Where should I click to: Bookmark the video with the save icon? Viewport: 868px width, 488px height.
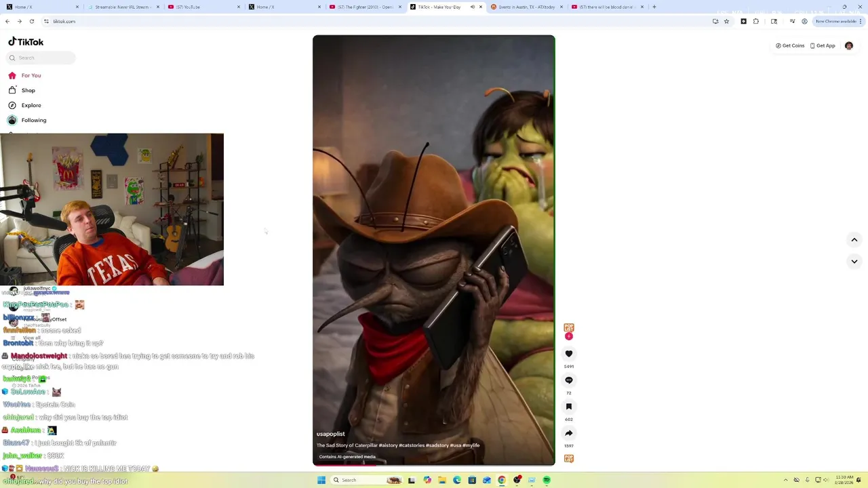(x=569, y=407)
